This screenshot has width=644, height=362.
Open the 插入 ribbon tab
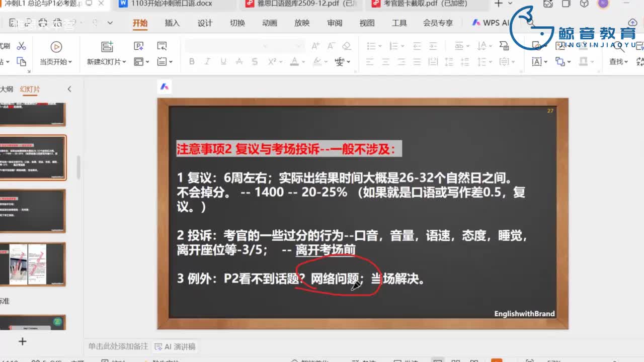pos(172,23)
